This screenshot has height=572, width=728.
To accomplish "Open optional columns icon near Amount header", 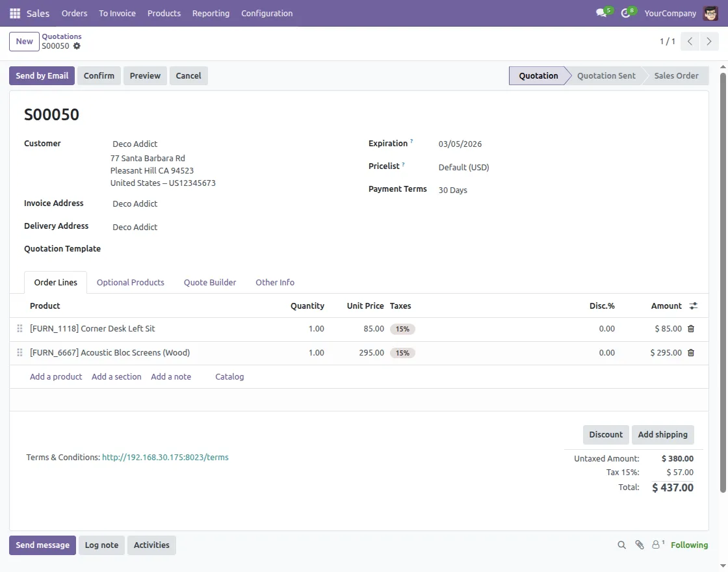I will 693,305.
